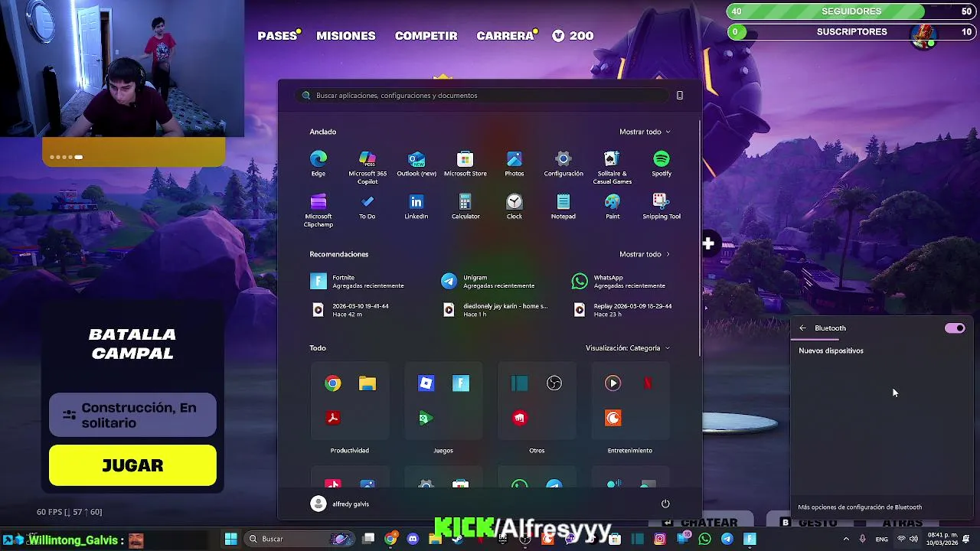
Task: Expand Mostrar todo for Anclado section
Action: (x=645, y=132)
